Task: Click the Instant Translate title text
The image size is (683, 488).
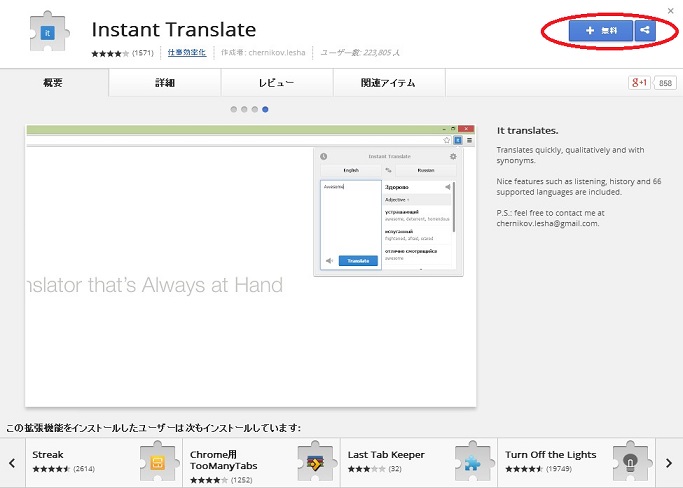Action: point(174,30)
